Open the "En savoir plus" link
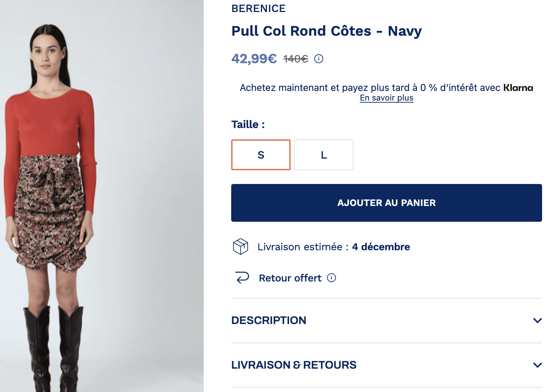The image size is (551, 392). pos(386,98)
